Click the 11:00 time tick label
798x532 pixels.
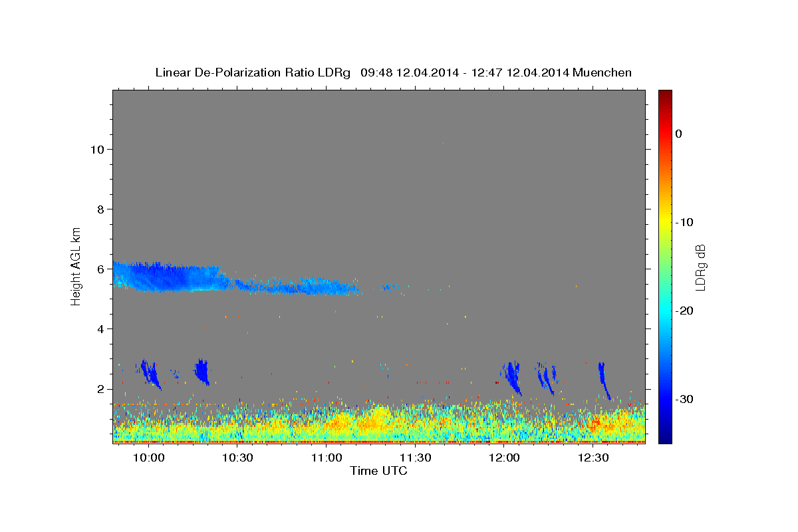click(327, 458)
